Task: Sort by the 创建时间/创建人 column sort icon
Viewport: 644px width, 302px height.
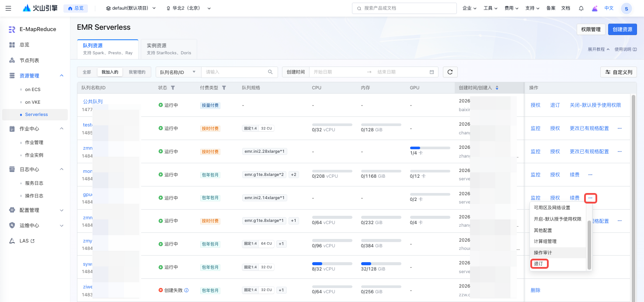Action: click(497, 88)
